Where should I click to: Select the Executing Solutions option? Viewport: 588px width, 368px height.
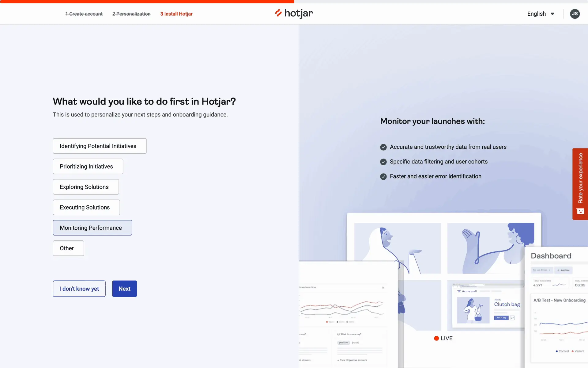86,207
